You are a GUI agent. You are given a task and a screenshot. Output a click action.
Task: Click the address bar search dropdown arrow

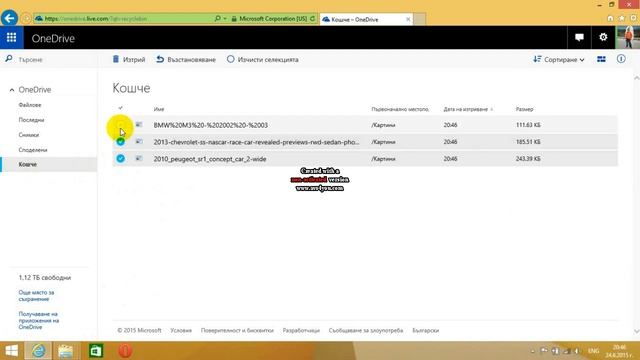[225, 18]
